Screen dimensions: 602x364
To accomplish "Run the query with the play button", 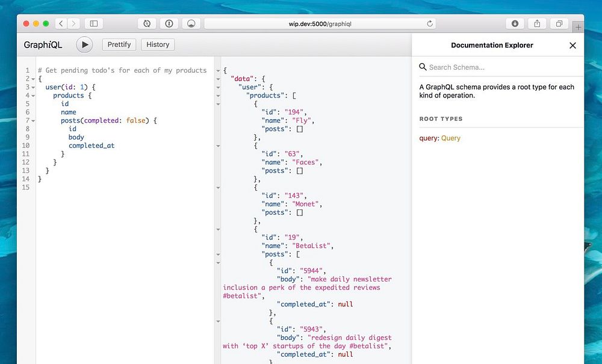I will [84, 45].
